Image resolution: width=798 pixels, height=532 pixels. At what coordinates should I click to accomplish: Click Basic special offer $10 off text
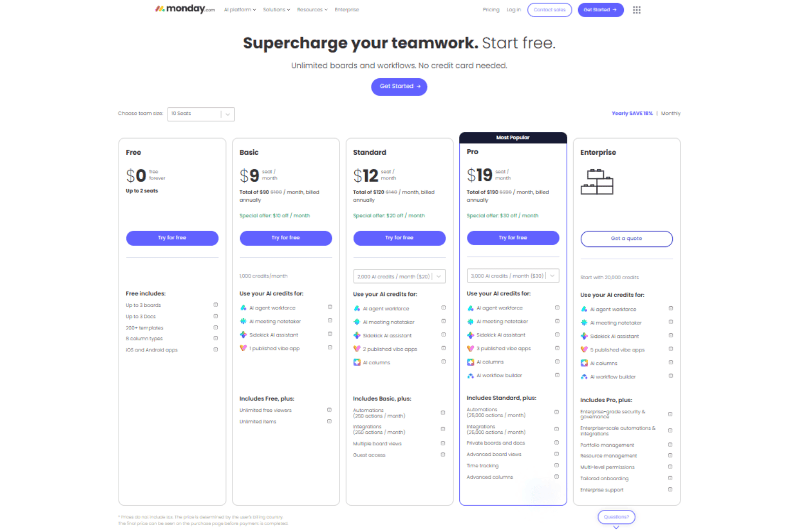[x=274, y=216]
